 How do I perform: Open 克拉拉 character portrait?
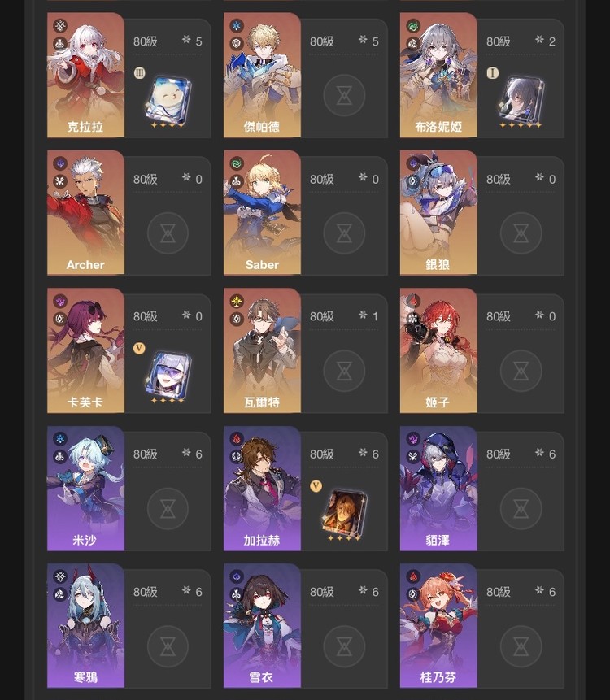(85, 75)
